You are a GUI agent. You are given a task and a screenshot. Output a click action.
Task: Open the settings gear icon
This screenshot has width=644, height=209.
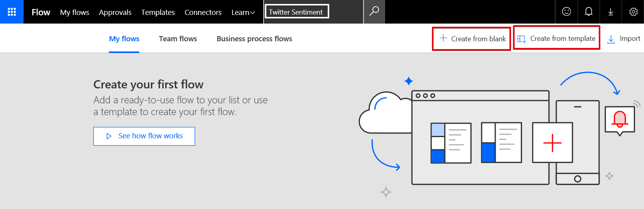pyautogui.click(x=633, y=12)
